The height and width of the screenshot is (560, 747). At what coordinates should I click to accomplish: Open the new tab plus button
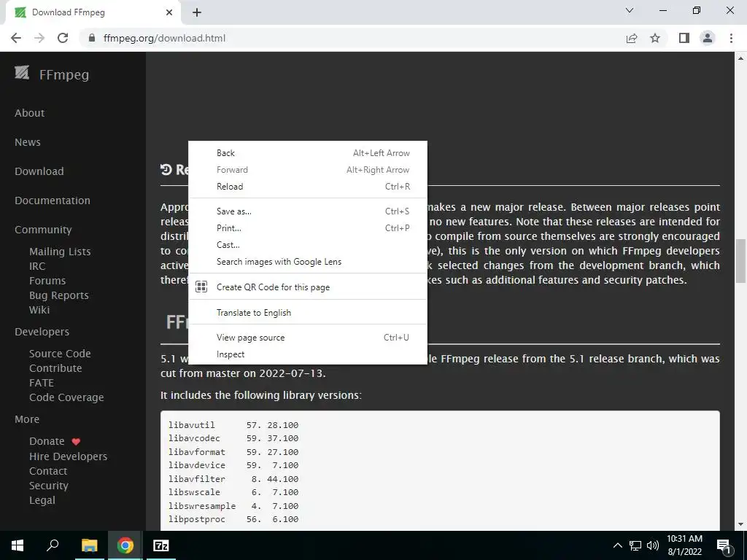197,12
